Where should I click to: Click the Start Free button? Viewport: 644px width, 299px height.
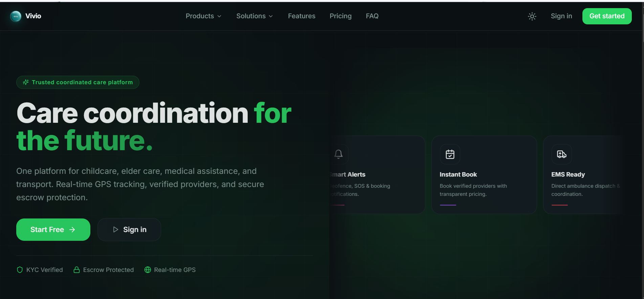point(53,230)
